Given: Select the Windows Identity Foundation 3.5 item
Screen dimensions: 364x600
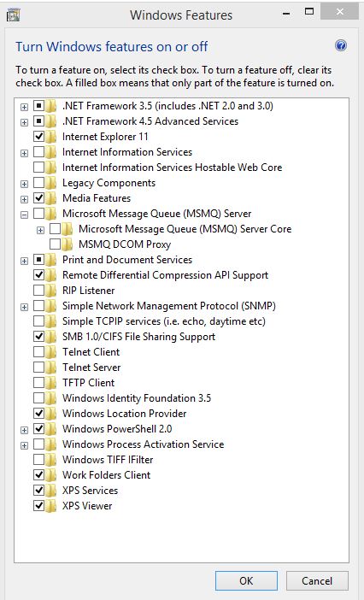Looking at the screenshot, I should pyautogui.click(x=137, y=398).
